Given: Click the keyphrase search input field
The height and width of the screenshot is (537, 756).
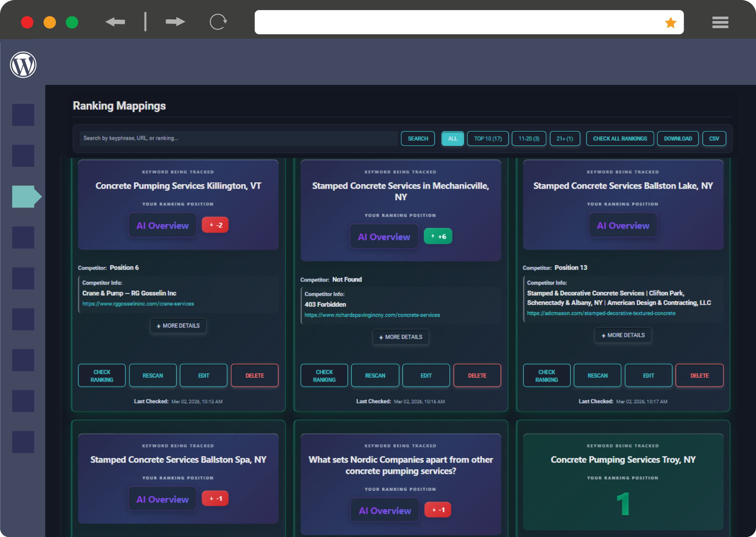Looking at the screenshot, I should point(238,138).
